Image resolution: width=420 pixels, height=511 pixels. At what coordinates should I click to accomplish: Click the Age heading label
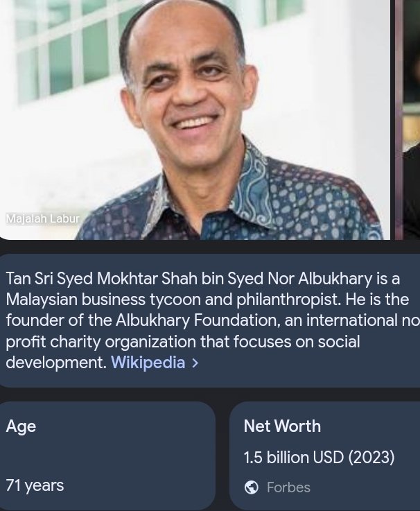tap(21, 427)
